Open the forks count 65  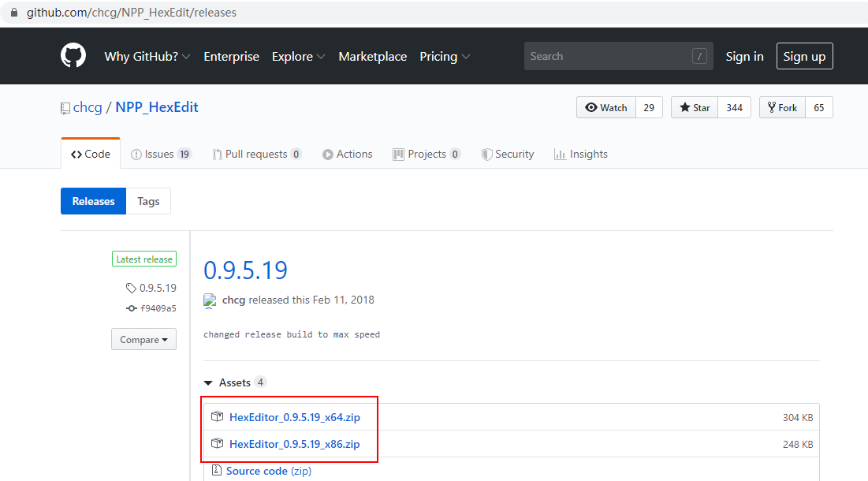pyautogui.click(x=819, y=107)
